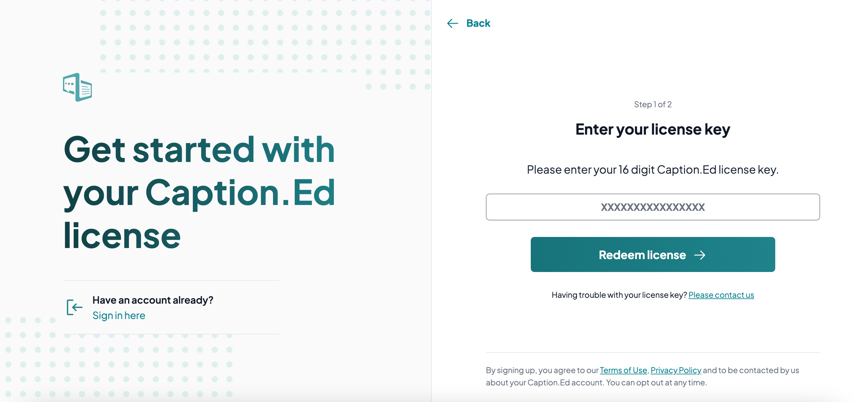This screenshot has width=868, height=402.
Task: Click the dotted pattern below the sign-in section
Action: tap(118, 357)
